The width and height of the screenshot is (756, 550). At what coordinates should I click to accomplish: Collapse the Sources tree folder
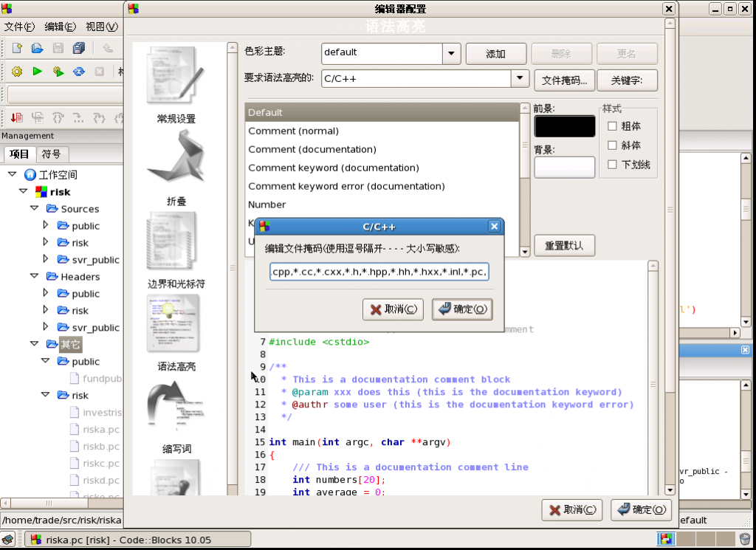click(35, 209)
